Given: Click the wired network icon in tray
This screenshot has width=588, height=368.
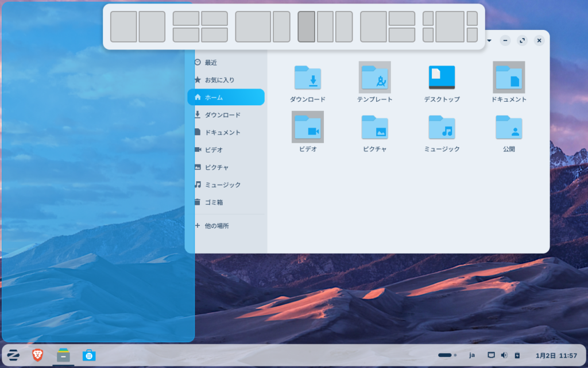Looking at the screenshot, I should tap(491, 355).
